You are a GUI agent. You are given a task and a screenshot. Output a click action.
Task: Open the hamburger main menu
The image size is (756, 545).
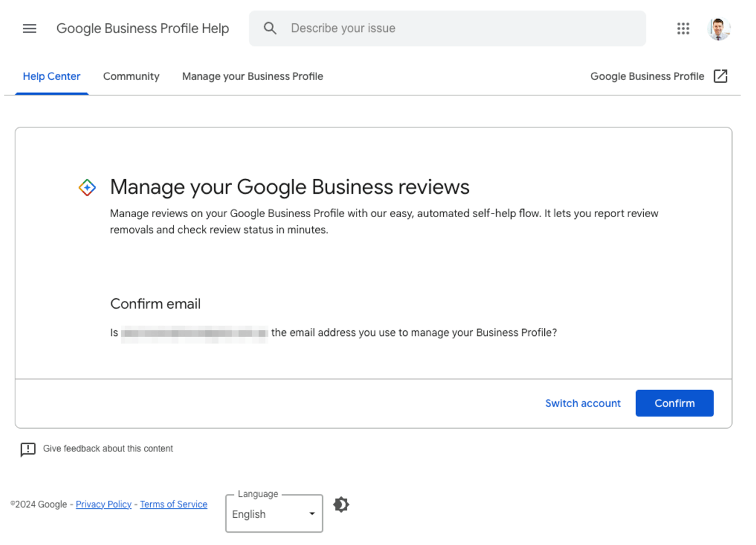tap(30, 28)
